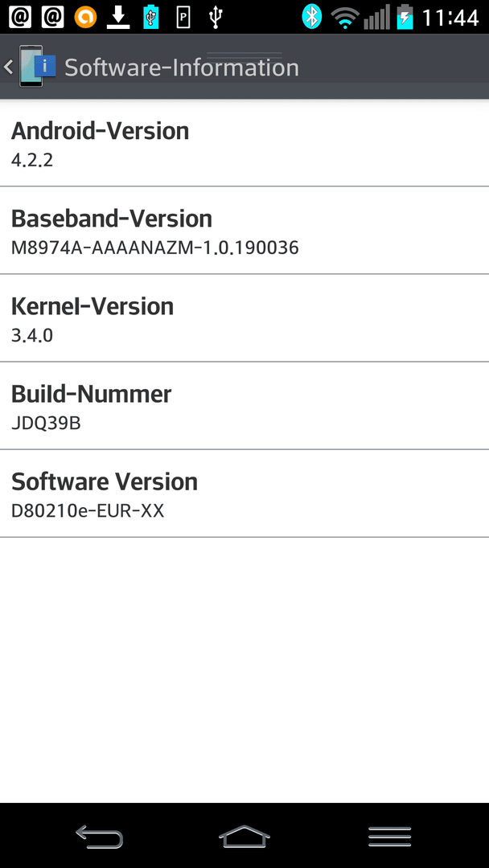Tap the Home navigation button
Viewport: 489px width, 868px height.
(244, 836)
